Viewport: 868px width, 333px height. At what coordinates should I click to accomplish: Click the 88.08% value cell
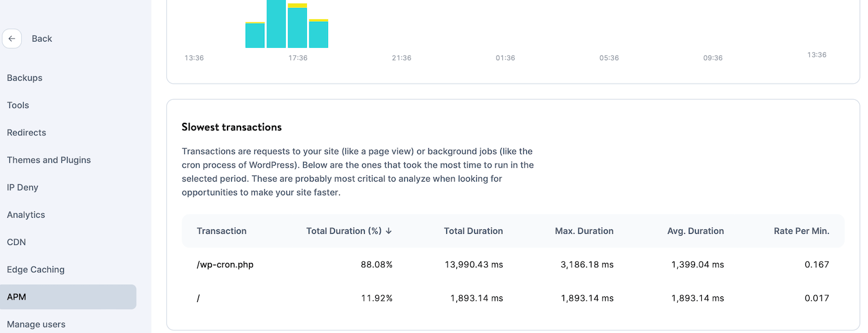[377, 264]
